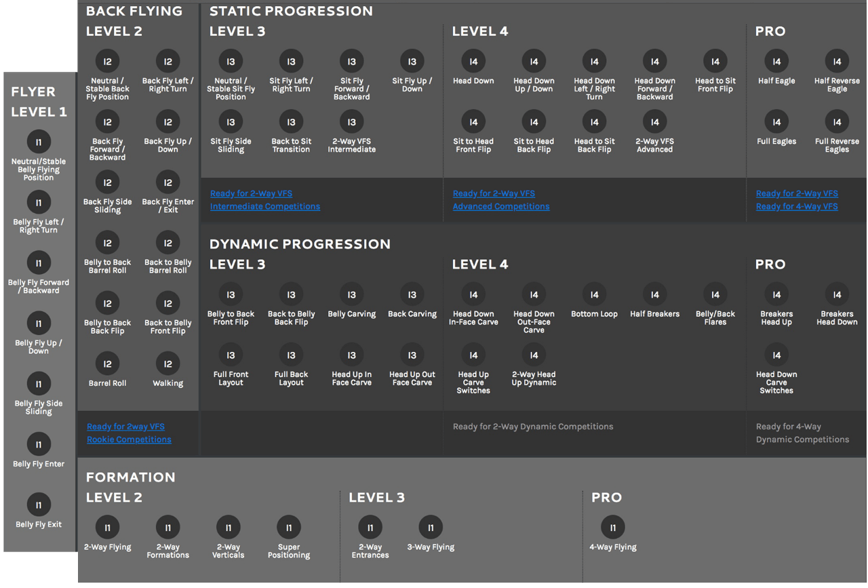Screen dimensions: 868x588
Task: Select the Super Positioning formation icon
Action: click(289, 528)
